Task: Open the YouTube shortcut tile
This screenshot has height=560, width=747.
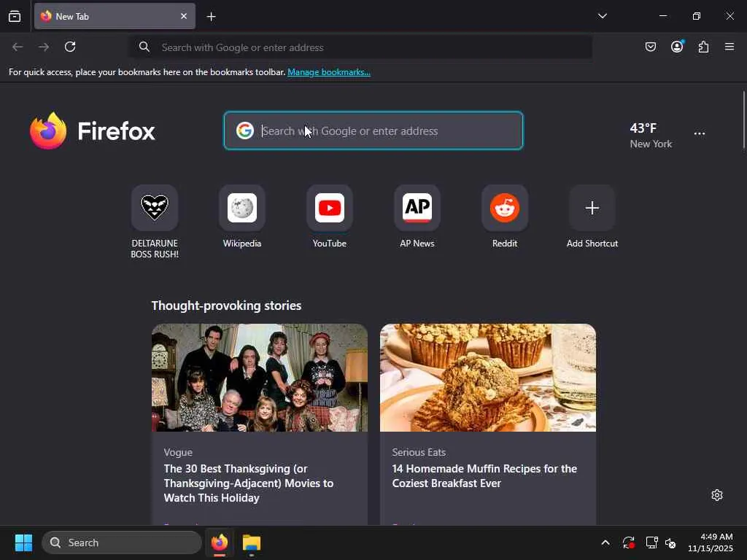Action: point(330,217)
